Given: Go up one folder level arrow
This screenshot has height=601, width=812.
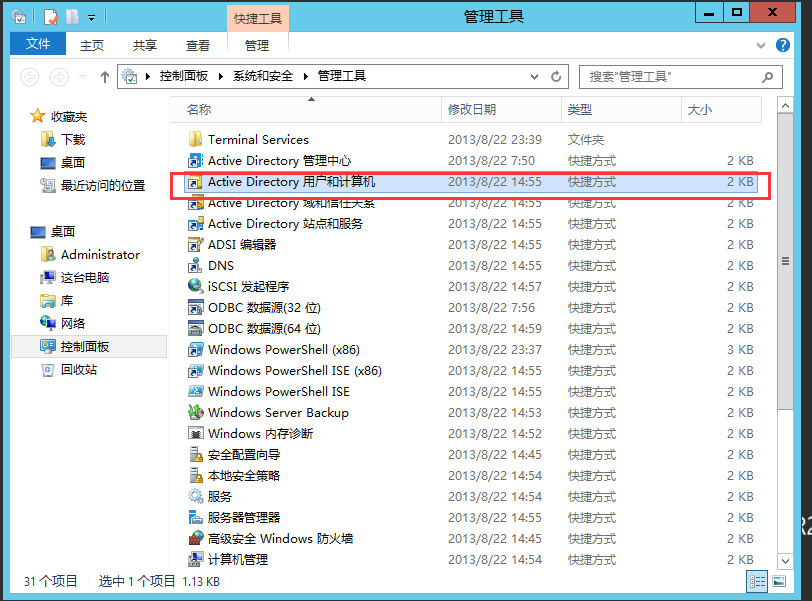Looking at the screenshot, I should [x=105, y=77].
